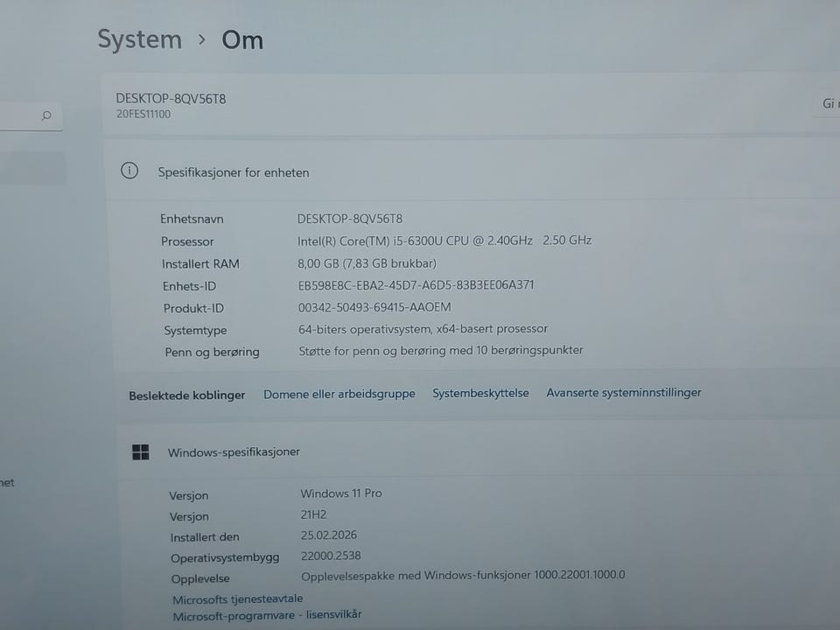The width and height of the screenshot is (840, 630).
Task: Click the Enhetsnavn label
Action: pyautogui.click(x=192, y=219)
